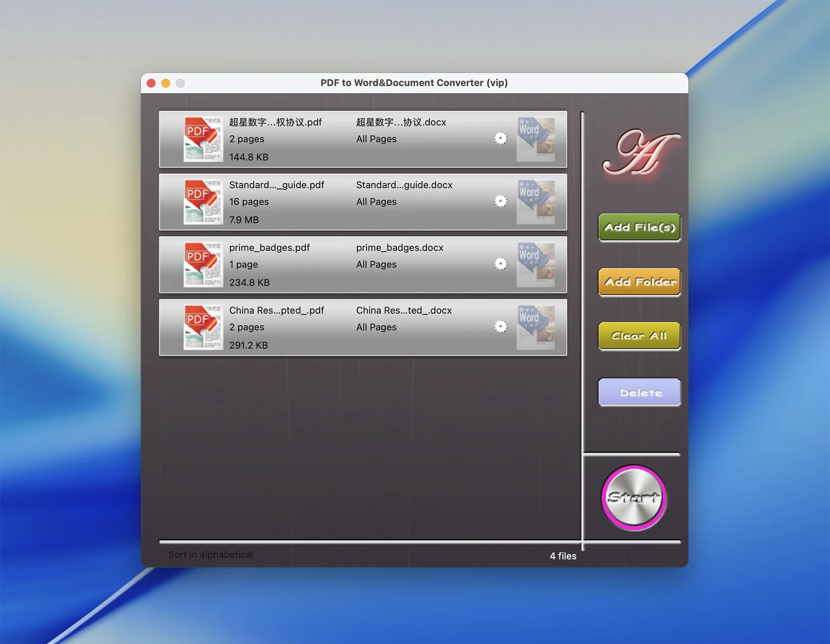
Task: Select All Pages for Standard guide.docx
Action: point(376,202)
